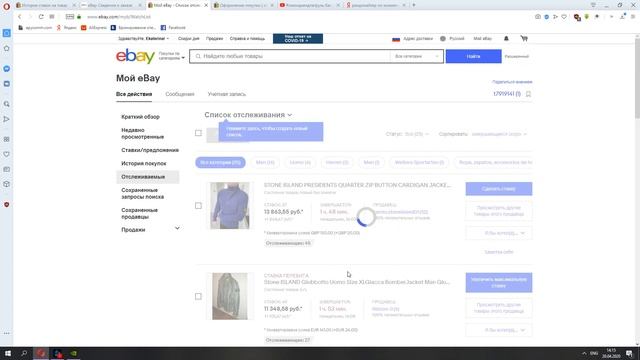Image resolution: width=640 pixels, height=360 pixels.
Task: Select Все категории filter chip
Action: (x=220, y=162)
